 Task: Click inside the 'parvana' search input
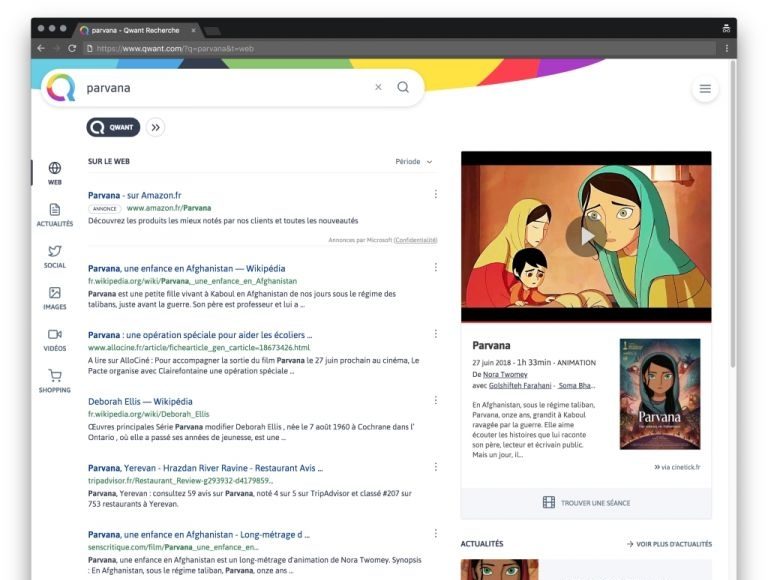225,88
